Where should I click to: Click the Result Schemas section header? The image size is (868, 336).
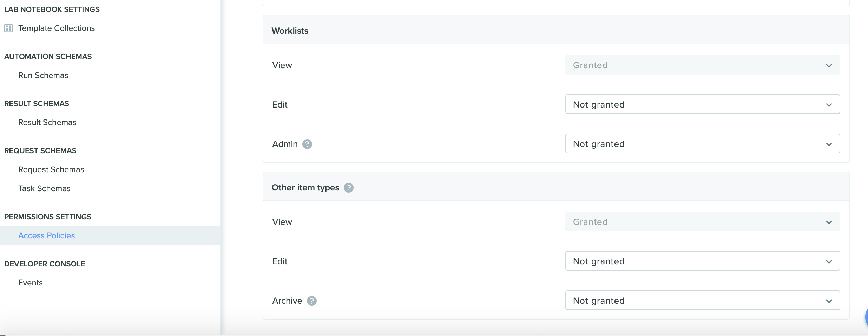click(x=37, y=104)
